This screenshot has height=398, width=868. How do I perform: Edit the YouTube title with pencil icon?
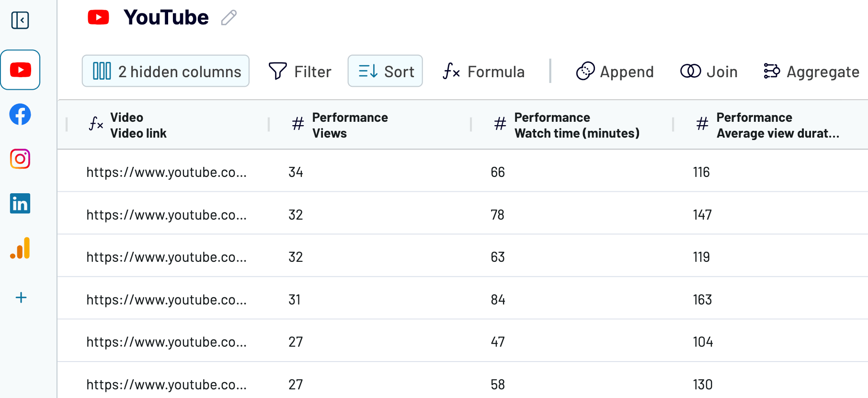click(229, 18)
